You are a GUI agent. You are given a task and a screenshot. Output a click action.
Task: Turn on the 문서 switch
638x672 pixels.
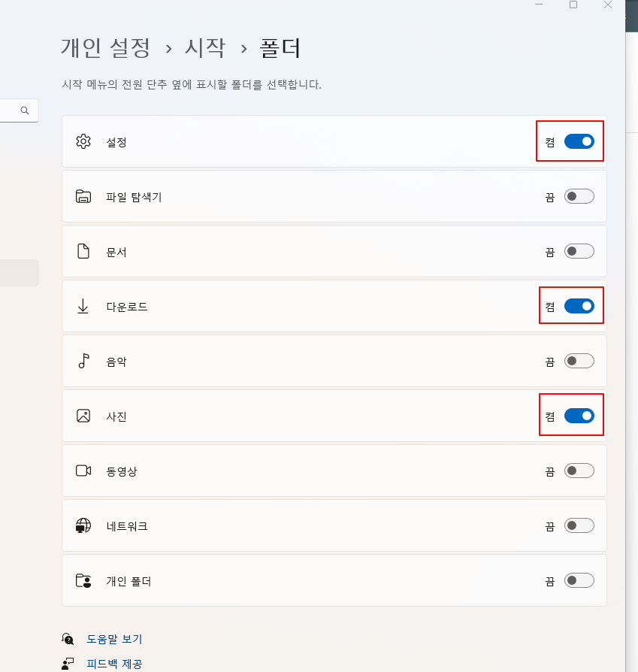point(579,251)
